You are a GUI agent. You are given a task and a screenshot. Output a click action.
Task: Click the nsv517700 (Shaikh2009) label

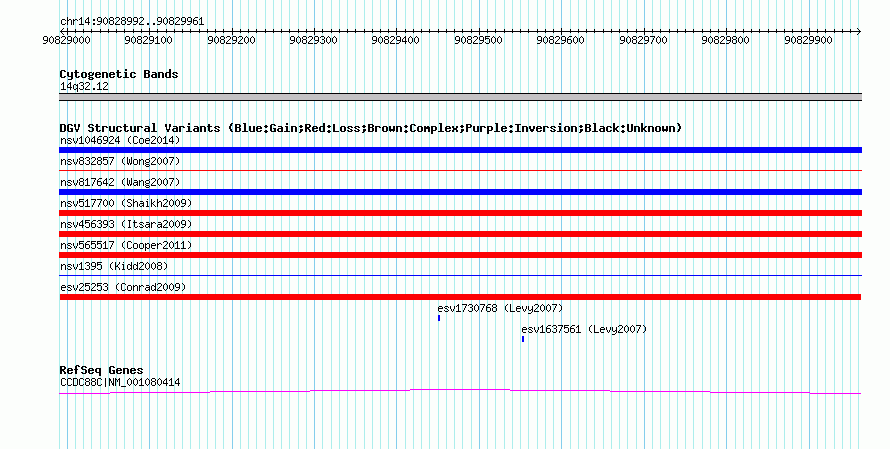pos(126,203)
